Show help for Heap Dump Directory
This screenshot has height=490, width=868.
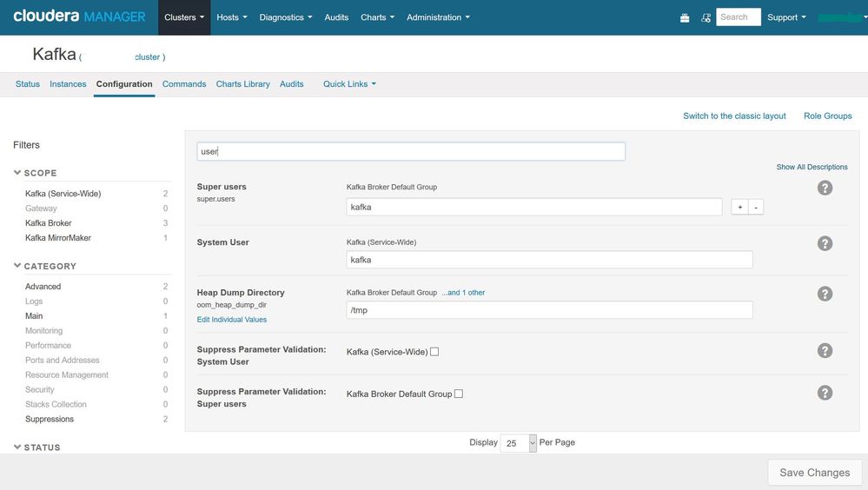point(825,294)
